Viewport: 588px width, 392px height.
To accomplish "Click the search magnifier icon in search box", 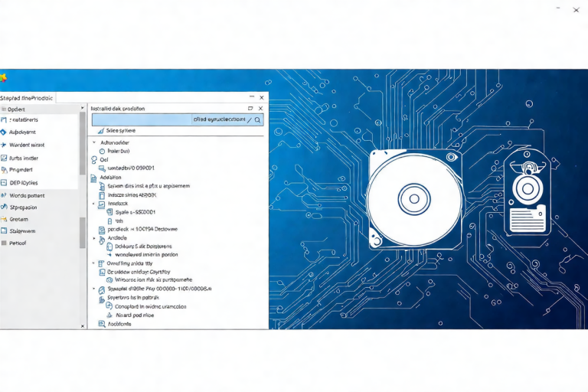I will click(x=257, y=120).
